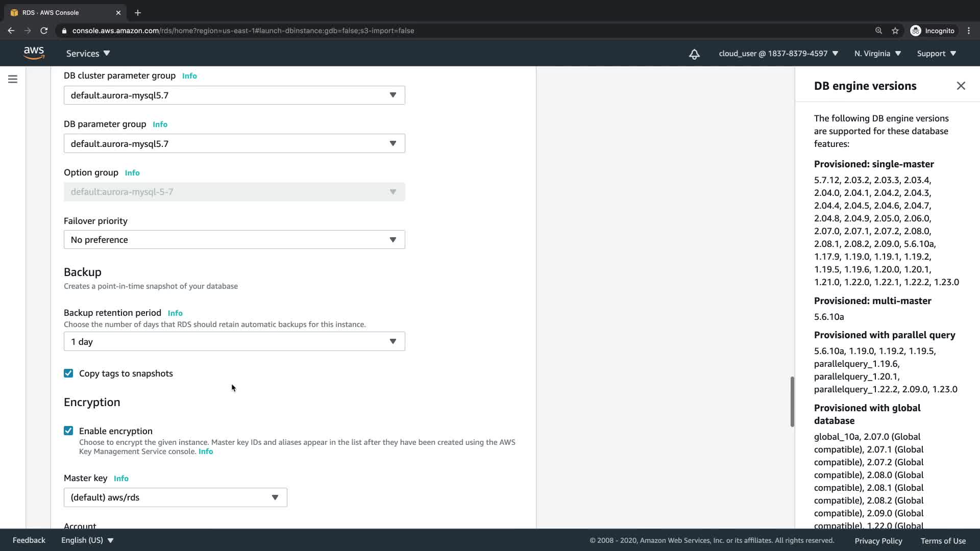Disable the Enable encryption checkbox
The image size is (980, 551).
coord(68,431)
